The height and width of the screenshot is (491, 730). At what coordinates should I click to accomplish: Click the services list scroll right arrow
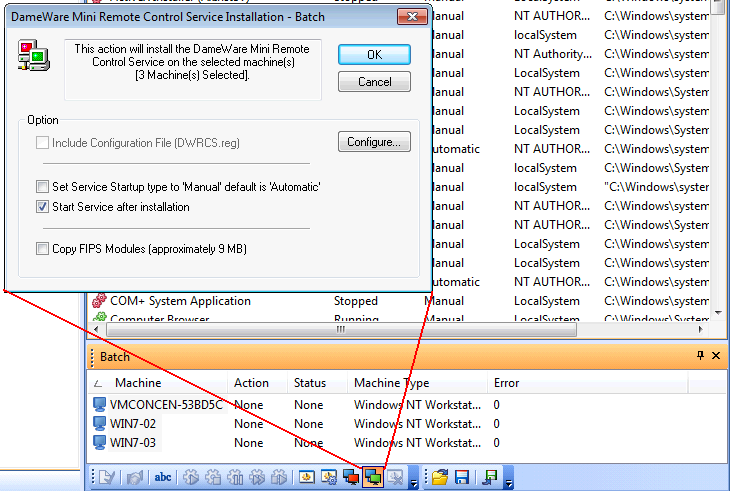[x=700, y=330]
